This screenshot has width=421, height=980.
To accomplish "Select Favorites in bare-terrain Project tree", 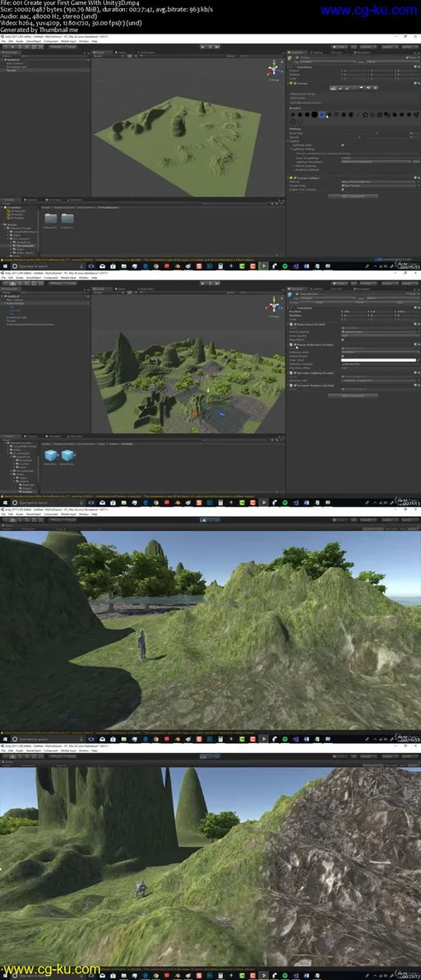I will 15,207.
